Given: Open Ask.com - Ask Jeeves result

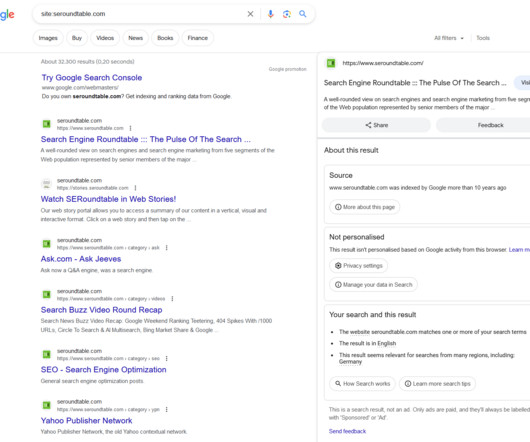Looking at the screenshot, I should (81, 259).
